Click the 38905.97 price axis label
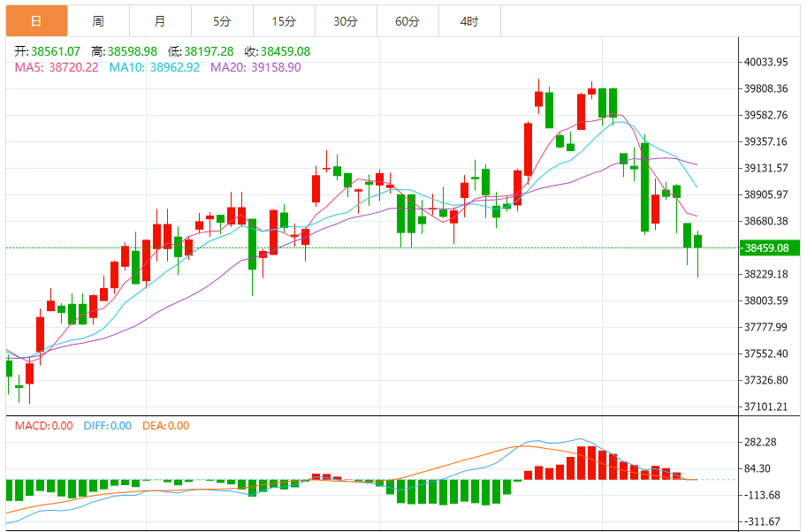The height and width of the screenshot is (532, 807). point(765,194)
